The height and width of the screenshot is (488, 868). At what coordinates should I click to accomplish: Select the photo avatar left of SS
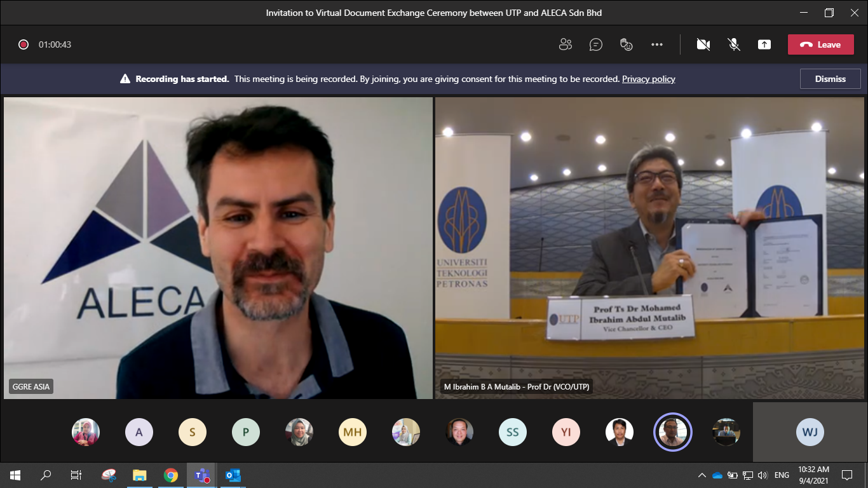(x=459, y=432)
